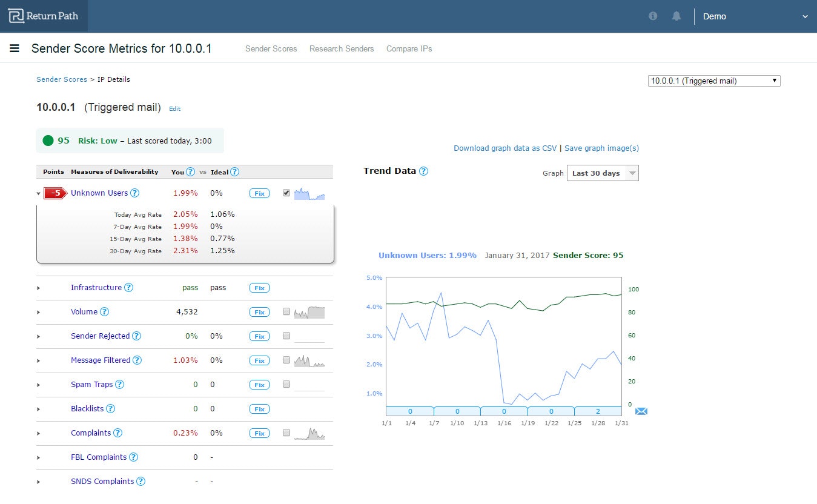Click Save graph image(s) link
This screenshot has height=504, width=817.
[x=601, y=148]
